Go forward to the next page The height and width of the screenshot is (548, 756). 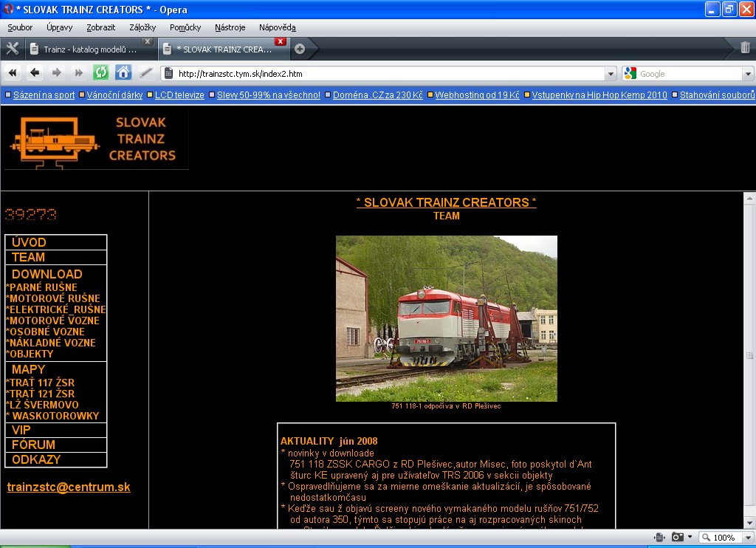click(57, 73)
